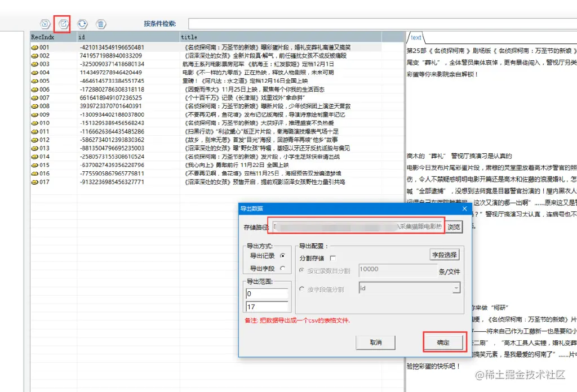Choose the 导出记录 radio option
The width and height of the screenshot is (577, 392).
tap(283, 256)
